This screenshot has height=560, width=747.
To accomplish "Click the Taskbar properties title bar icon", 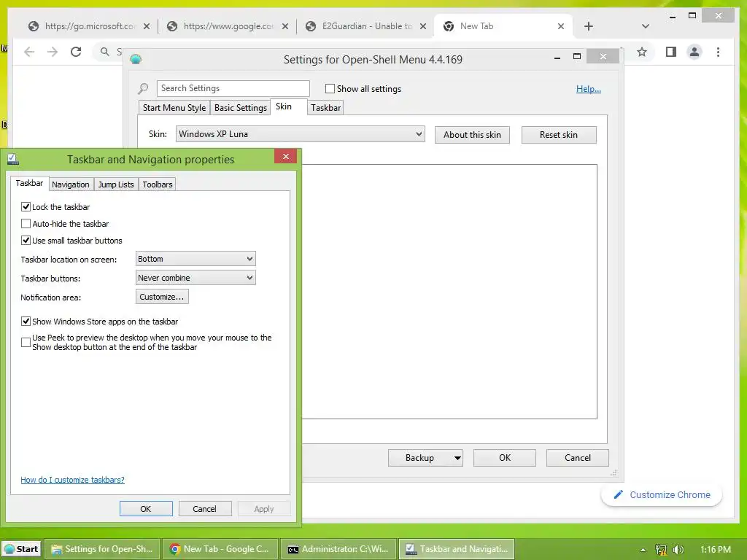I will tap(13, 159).
